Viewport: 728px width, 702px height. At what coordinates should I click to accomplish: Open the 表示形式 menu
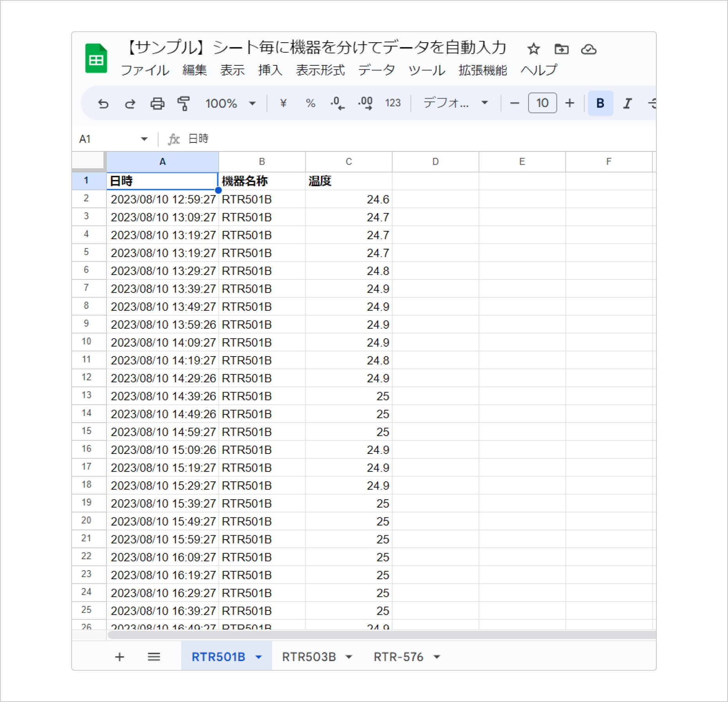coord(320,70)
